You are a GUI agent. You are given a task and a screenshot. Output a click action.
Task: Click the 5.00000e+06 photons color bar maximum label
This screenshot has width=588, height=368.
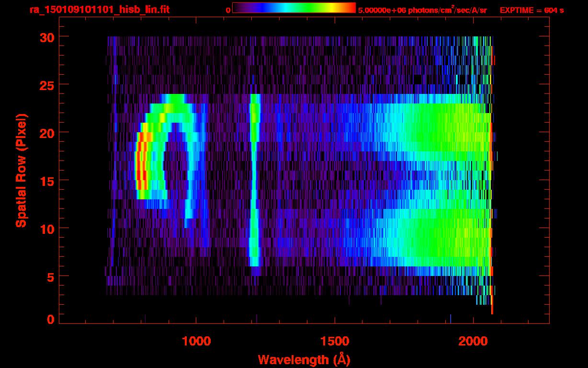point(422,10)
